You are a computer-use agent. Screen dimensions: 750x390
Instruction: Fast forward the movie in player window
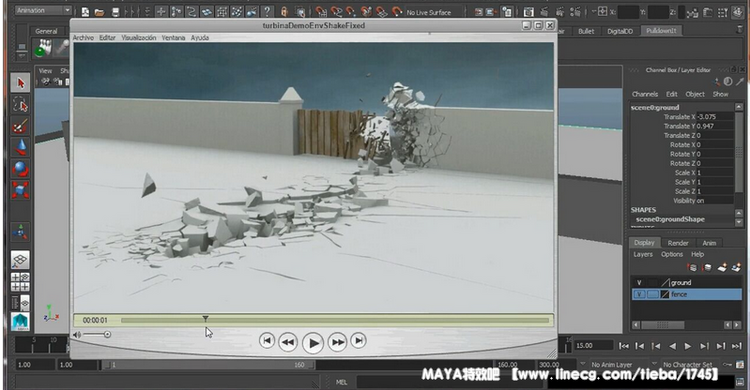click(338, 342)
